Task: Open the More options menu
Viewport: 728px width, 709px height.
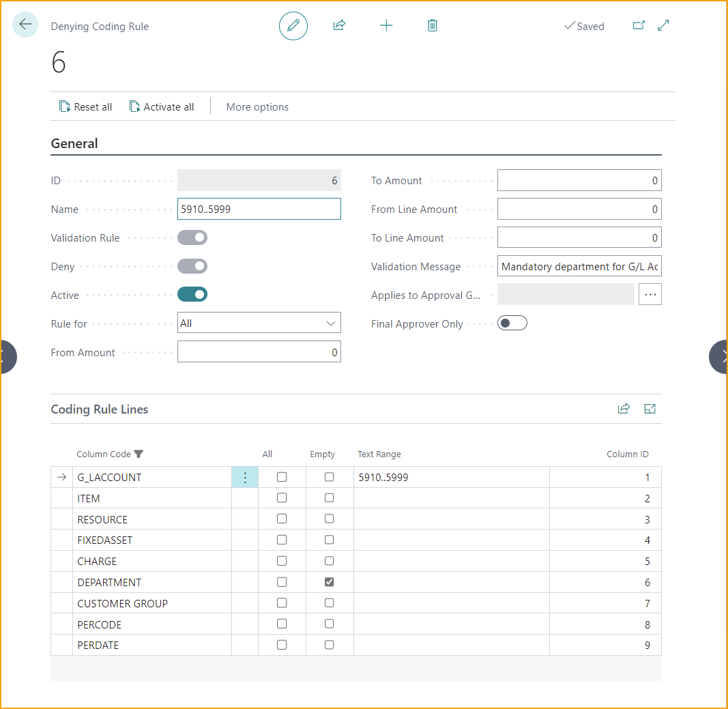Action: click(x=257, y=107)
